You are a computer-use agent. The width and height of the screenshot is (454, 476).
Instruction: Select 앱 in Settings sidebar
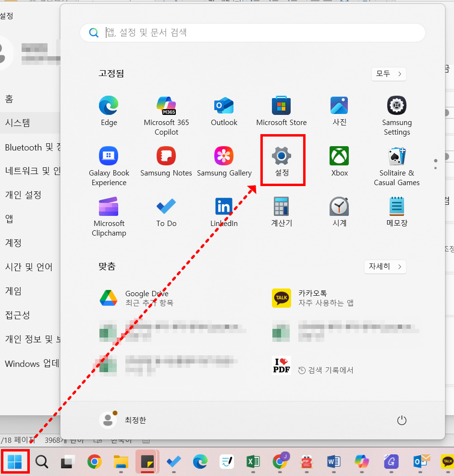coord(9,219)
